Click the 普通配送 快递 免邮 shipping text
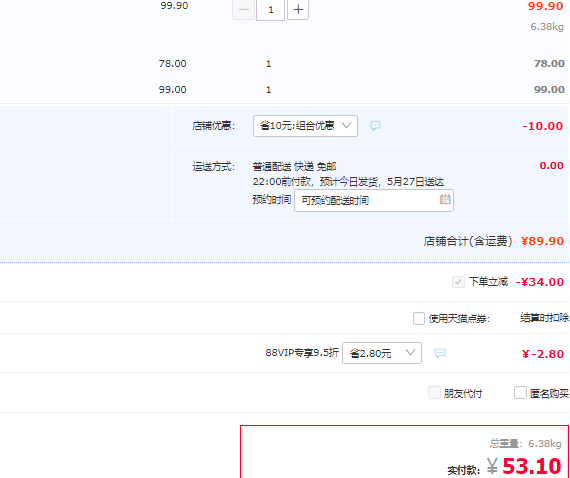Viewport: 570px width, 478px height. point(294,167)
